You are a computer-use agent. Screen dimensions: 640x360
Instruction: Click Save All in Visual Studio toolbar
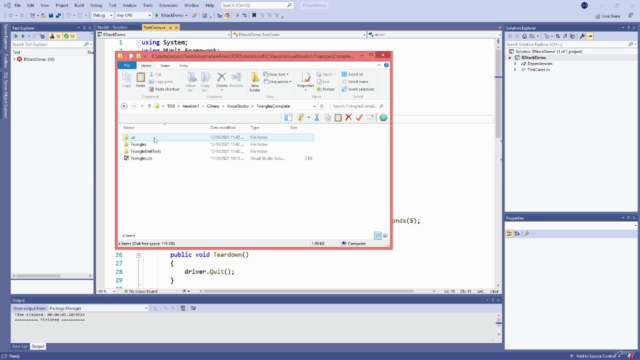(x=58, y=16)
